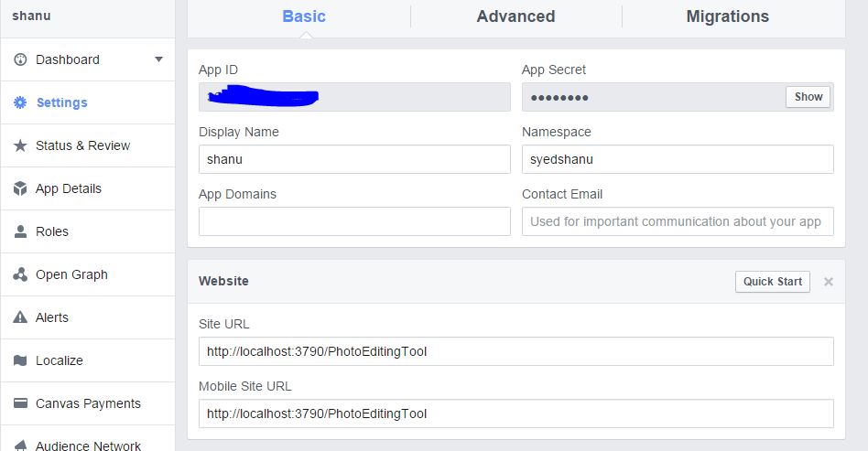Show the App Secret
The height and width of the screenshot is (451, 868).
click(808, 97)
